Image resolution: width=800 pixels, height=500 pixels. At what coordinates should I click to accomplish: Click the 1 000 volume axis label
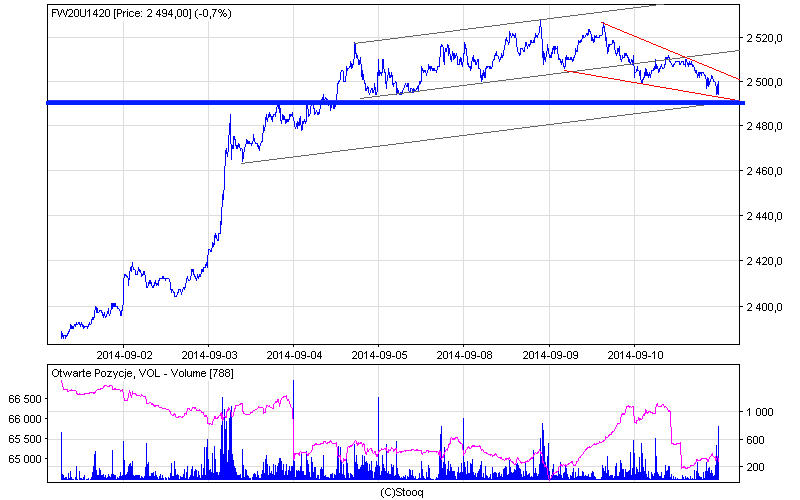760,412
